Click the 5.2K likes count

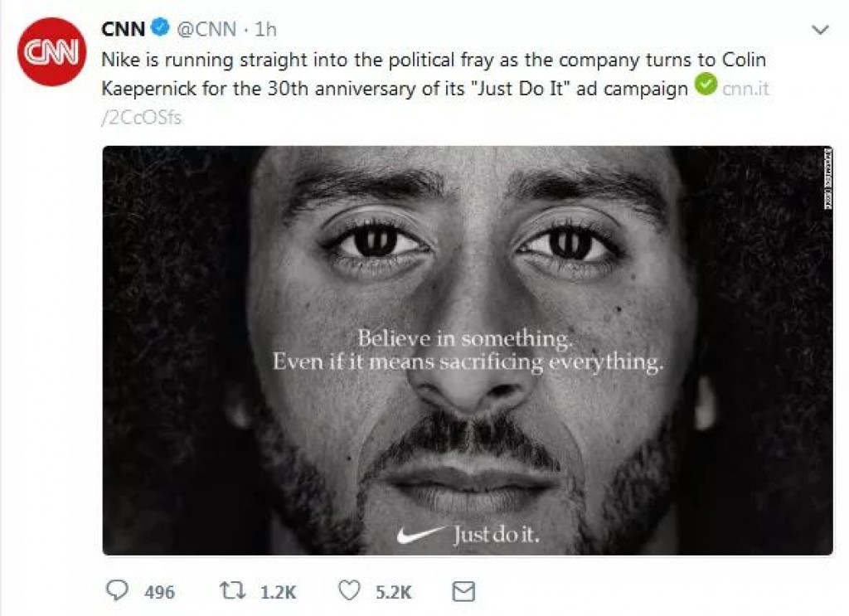click(x=393, y=592)
